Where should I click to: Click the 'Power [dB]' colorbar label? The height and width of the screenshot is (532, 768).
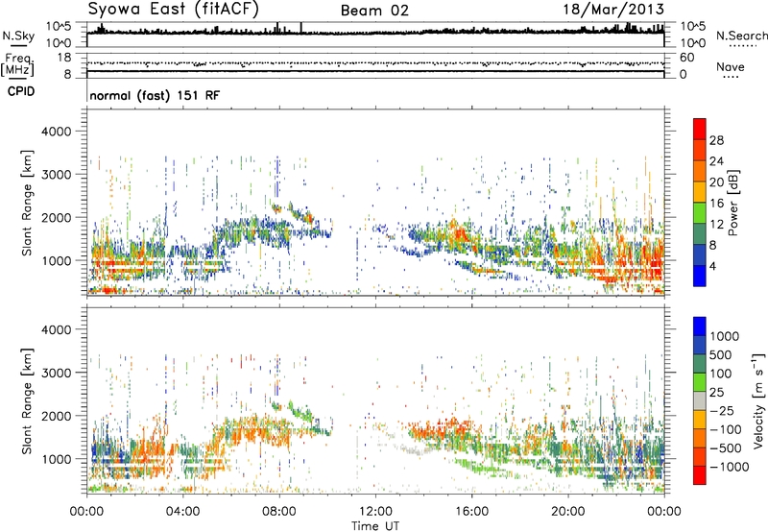pyautogui.click(x=732, y=203)
